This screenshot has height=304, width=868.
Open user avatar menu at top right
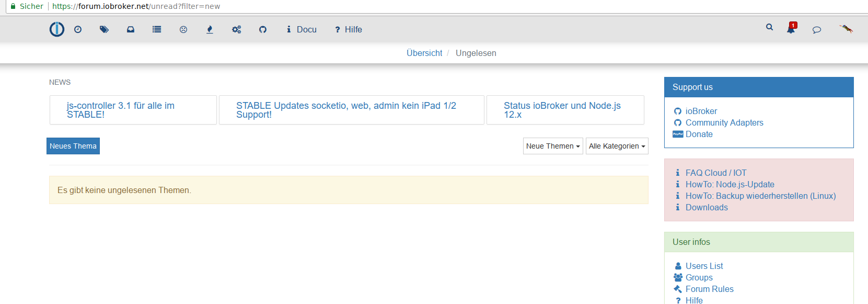point(846,29)
